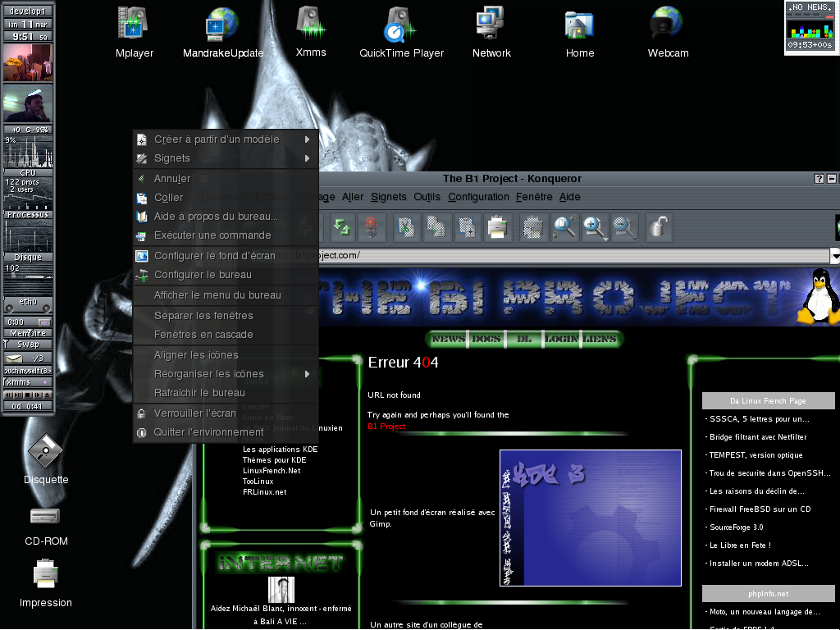
Task: Toggle the purple timer button beside 0:00
Action: tap(44, 322)
